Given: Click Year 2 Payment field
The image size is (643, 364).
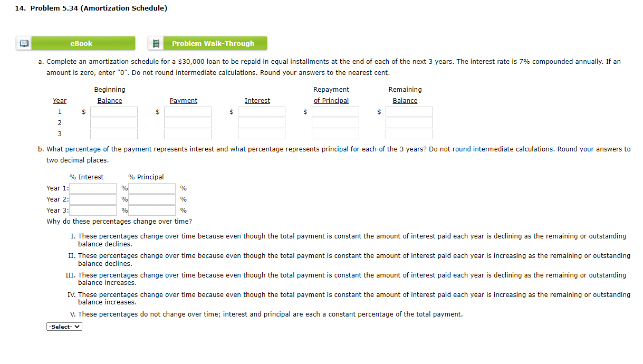Looking at the screenshot, I should click(187, 122).
